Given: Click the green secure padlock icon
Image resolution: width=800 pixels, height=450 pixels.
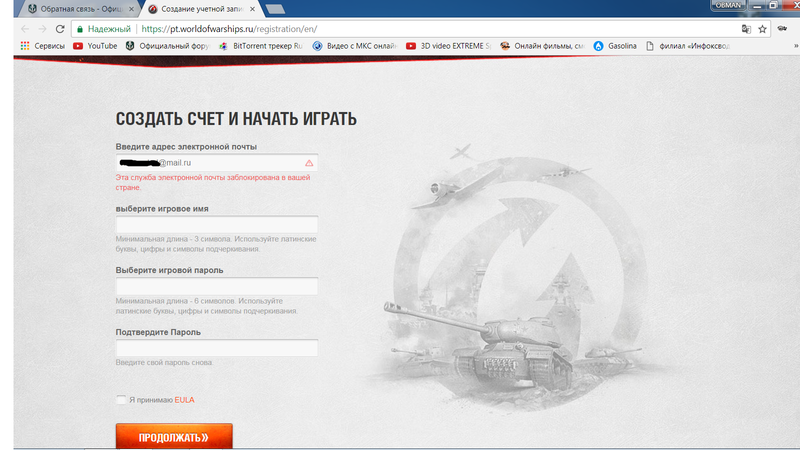Looking at the screenshot, I should coord(80,29).
